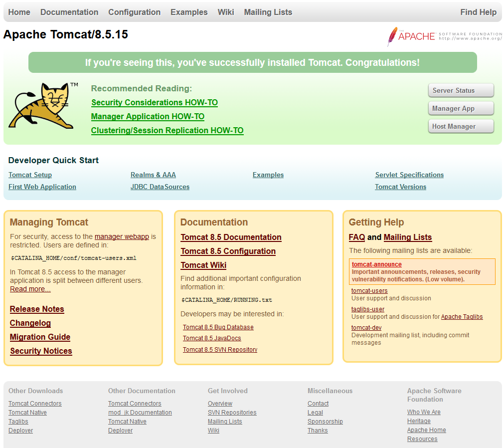Open Migration Guide link
This screenshot has height=448, width=503.
point(40,337)
